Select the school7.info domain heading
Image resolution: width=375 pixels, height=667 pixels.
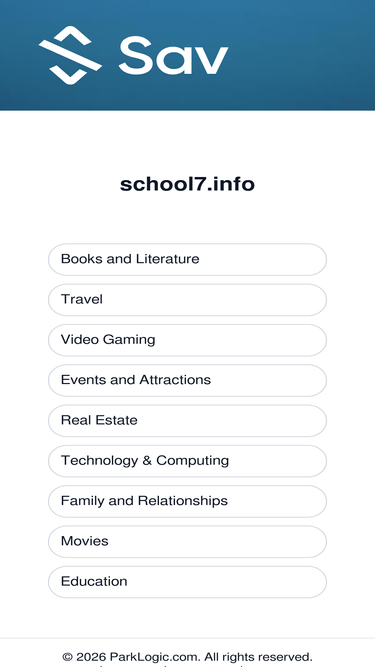(187, 184)
